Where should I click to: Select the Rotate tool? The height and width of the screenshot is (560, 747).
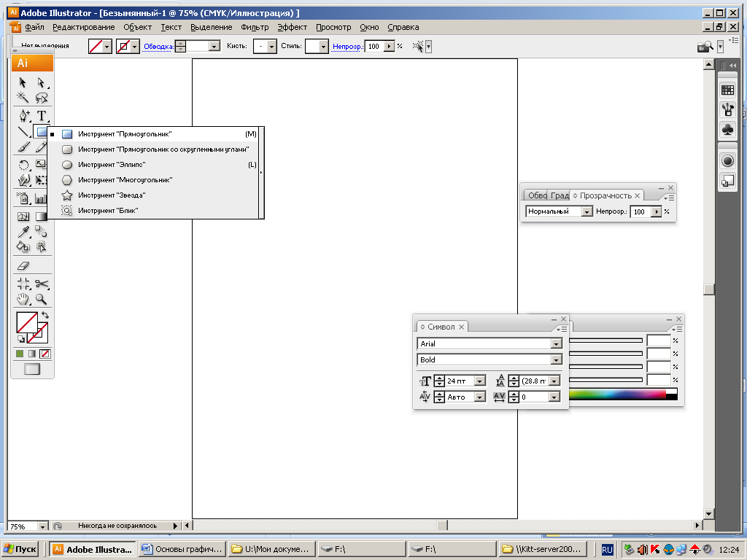tap(23, 166)
